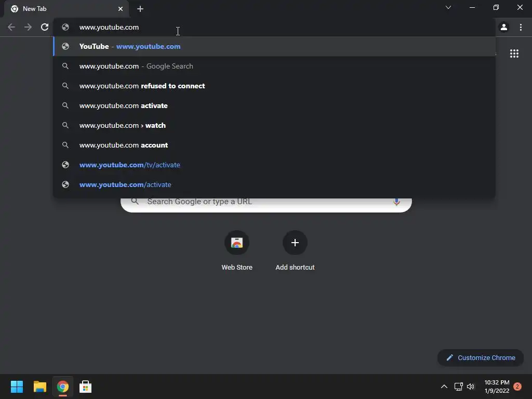This screenshot has width=532, height=399.
Task: Select the 'www.youtube.com account' suggestion
Action: coord(274,145)
